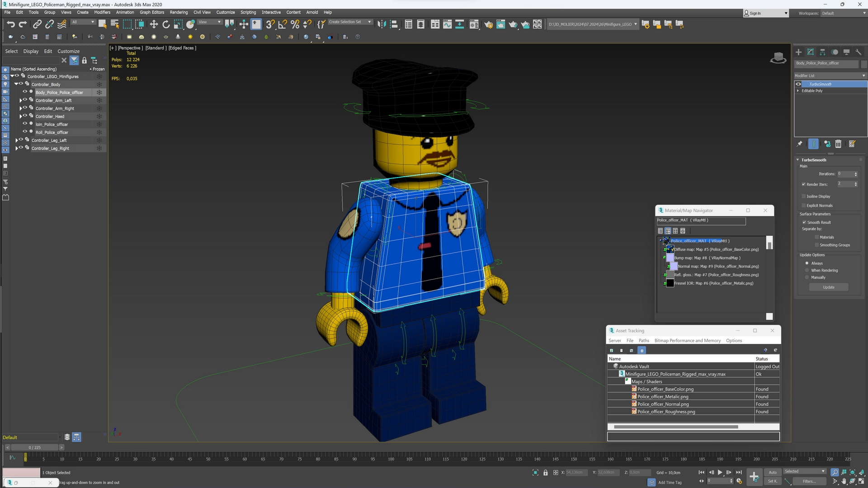Toggle Percent Snap in main toolbar
868x488 pixels.
(295, 24)
